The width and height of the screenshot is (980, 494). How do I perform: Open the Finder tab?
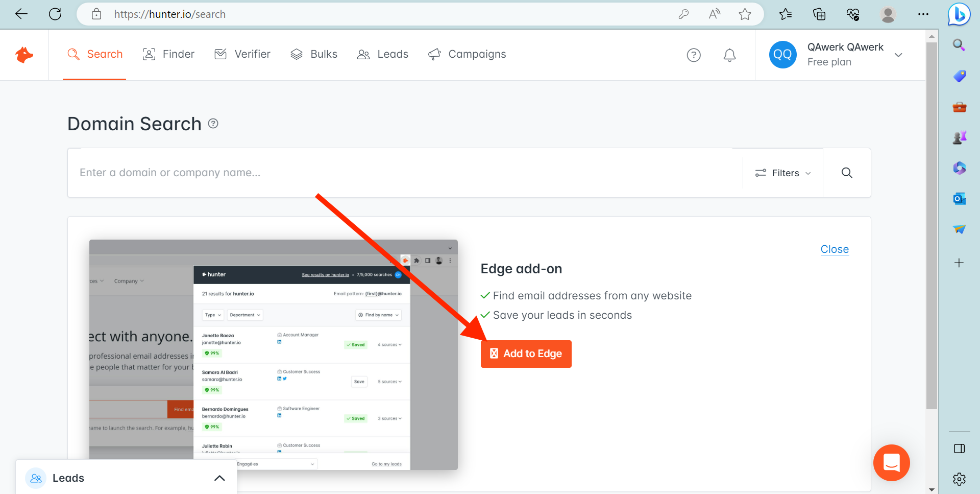pos(168,54)
